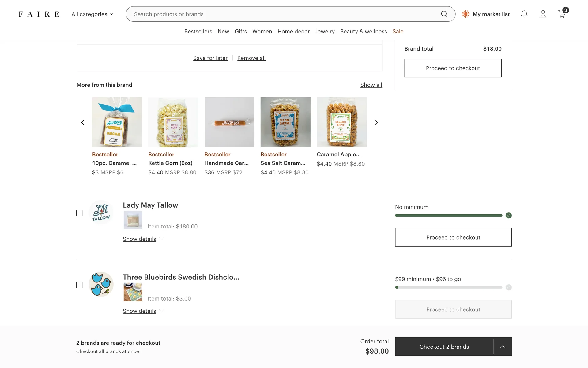Go to the Faire home logo
588x368 pixels.
pos(39,14)
